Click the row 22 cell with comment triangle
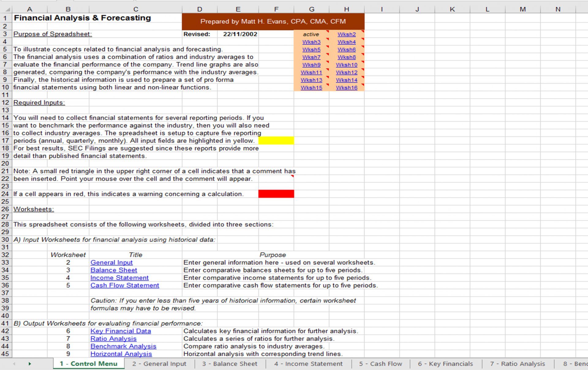The width and height of the screenshot is (588, 370). click(276, 179)
